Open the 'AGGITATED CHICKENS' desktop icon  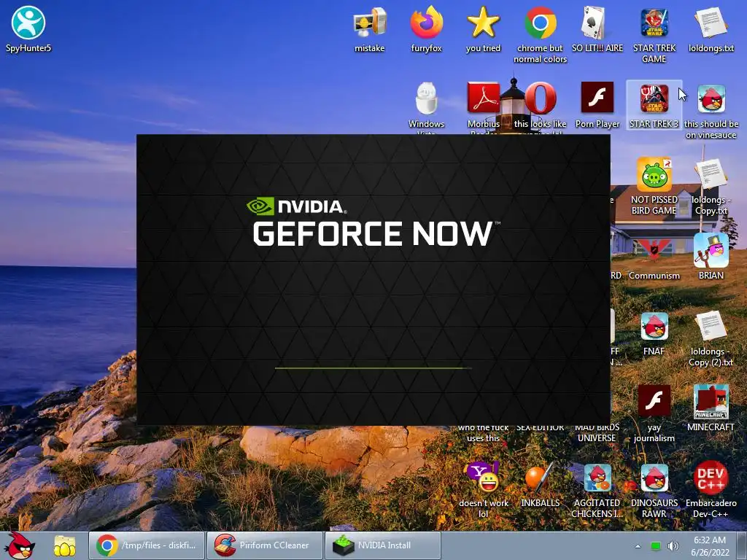[x=597, y=489]
